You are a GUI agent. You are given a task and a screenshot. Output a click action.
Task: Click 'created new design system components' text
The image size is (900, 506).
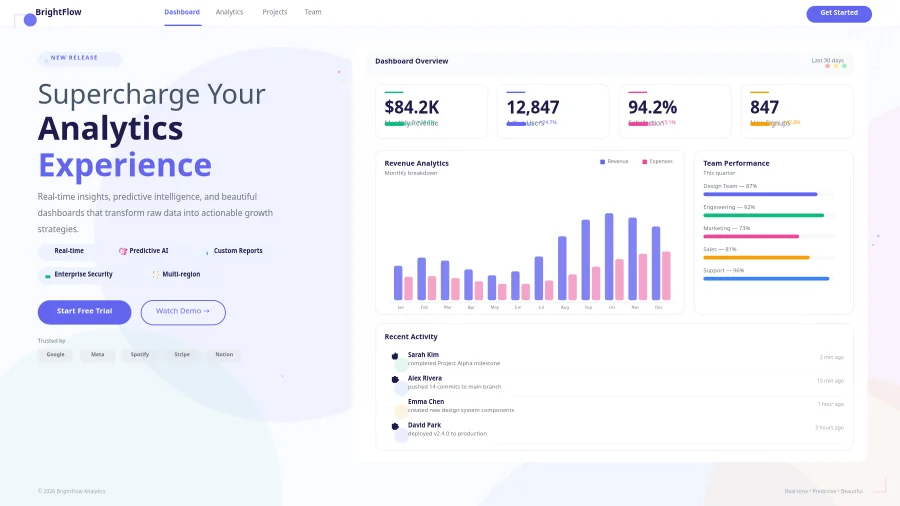point(461,410)
